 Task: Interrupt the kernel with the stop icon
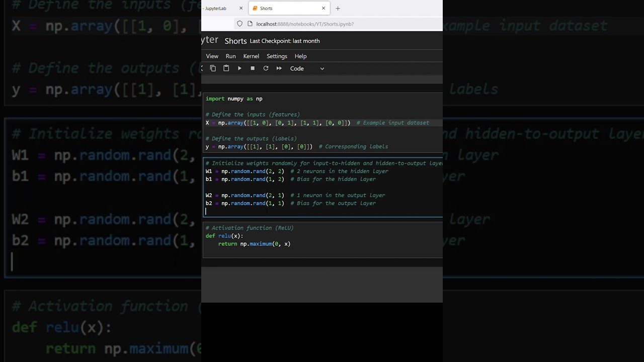[x=253, y=68]
